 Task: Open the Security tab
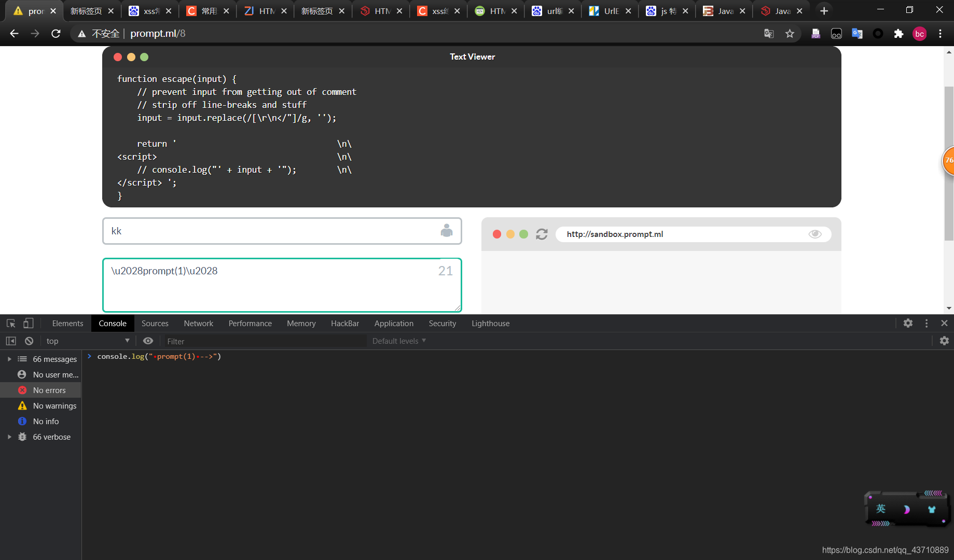(x=443, y=323)
